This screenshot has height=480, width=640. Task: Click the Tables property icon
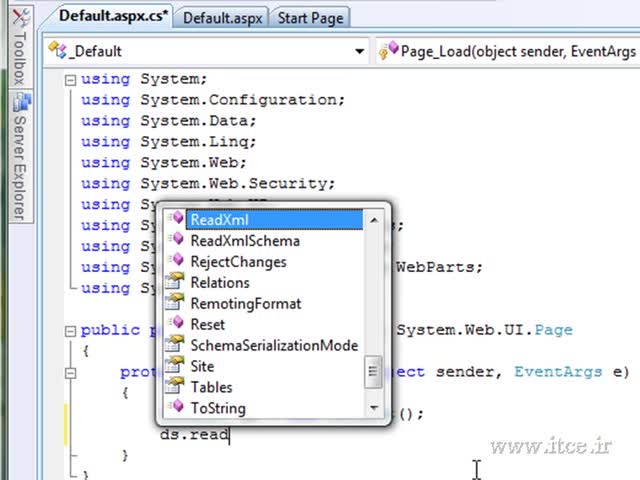coord(175,386)
